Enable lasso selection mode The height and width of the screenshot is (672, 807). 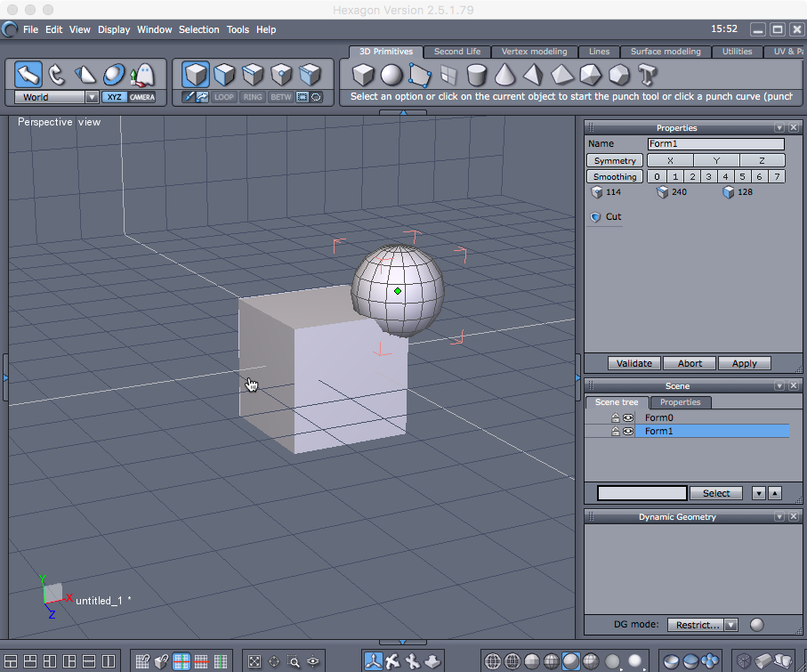point(316,97)
